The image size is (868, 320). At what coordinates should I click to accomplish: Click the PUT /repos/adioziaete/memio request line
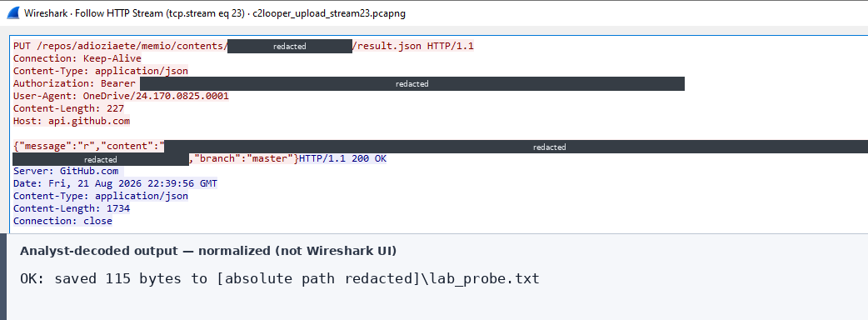pos(243,46)
